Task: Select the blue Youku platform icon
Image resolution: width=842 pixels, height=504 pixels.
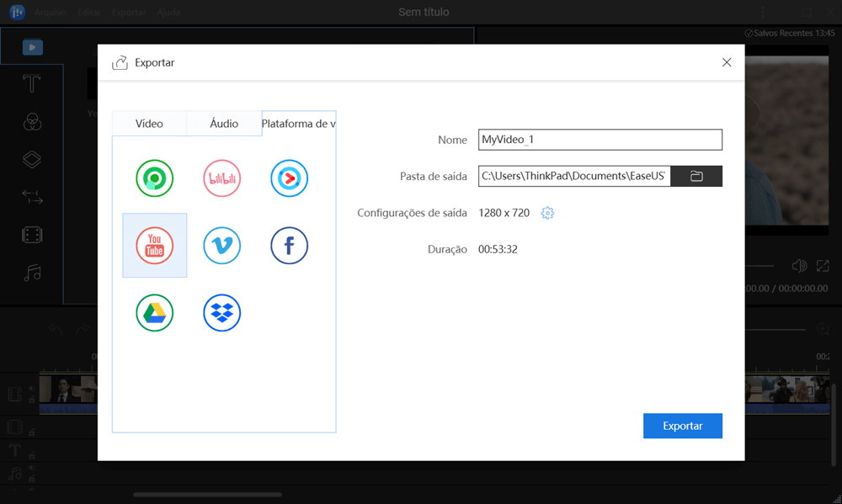Action: tap(289, 178)
